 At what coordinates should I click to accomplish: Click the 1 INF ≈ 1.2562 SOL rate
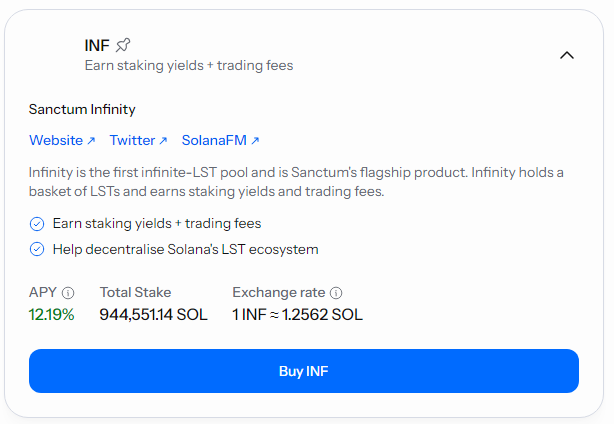(x=297, y=315)
